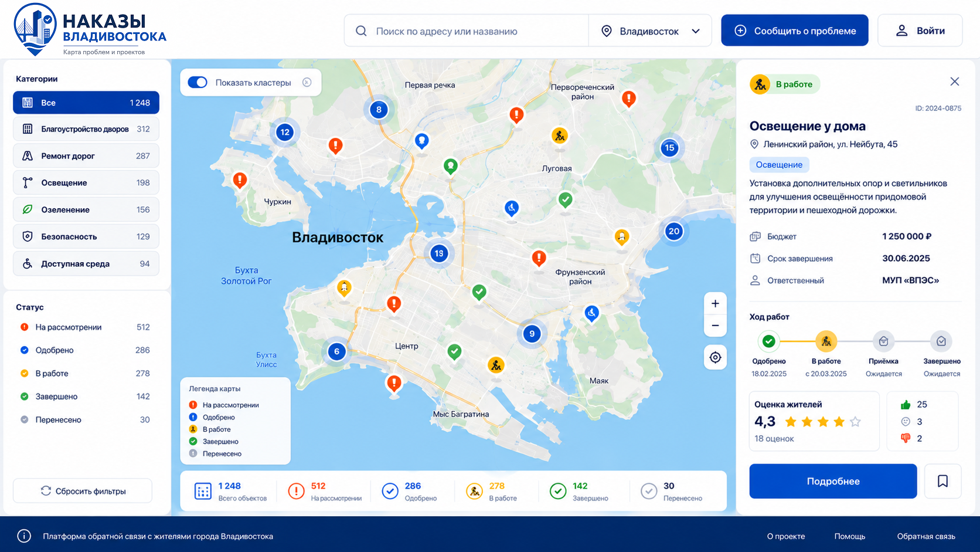Viewport: 980px width, 552px height.
Task: Click the map zoom out minus button
Action: click(715, 326)
